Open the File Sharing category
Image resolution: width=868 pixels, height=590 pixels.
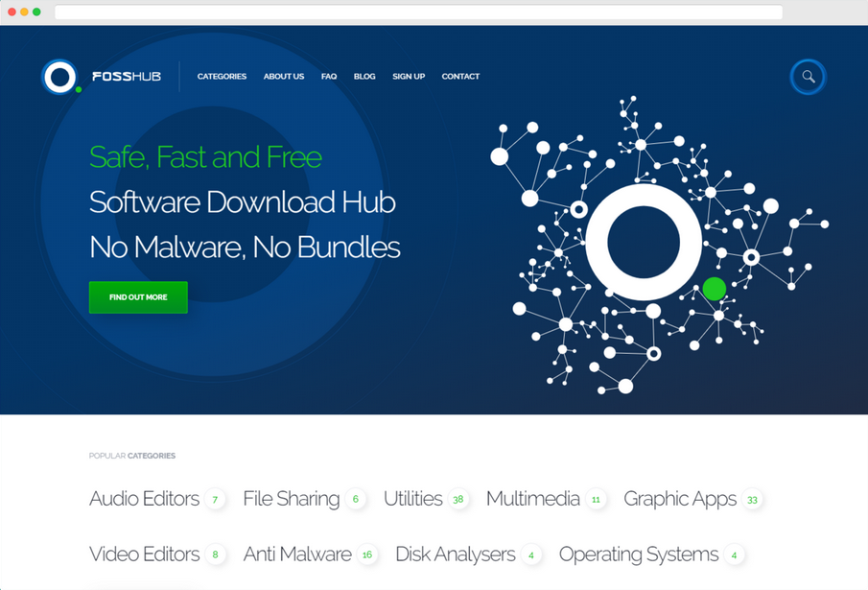(292, 499)
